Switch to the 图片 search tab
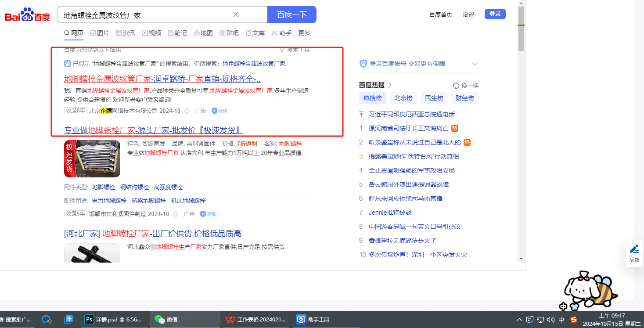The image size is (644, 328). (x=100, y=33)
